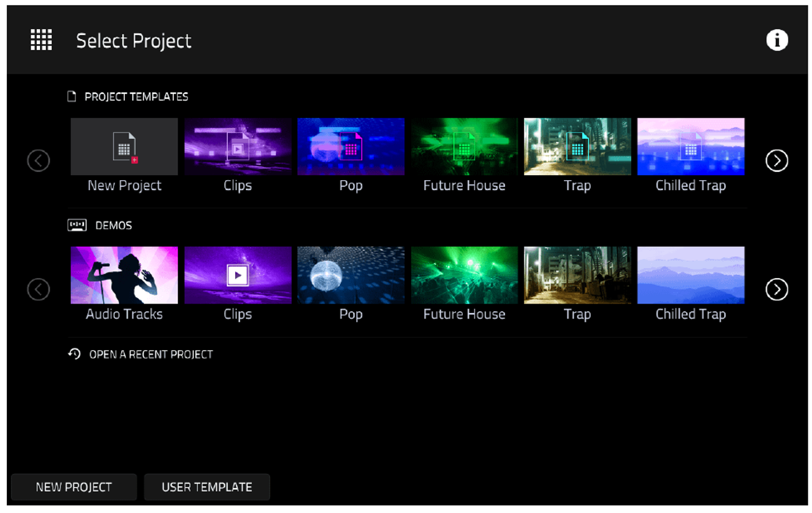This screenshot has height=513, width=812.
Task: Click the PROJECT TEMPLATES section heading
Action: point(137,97)
